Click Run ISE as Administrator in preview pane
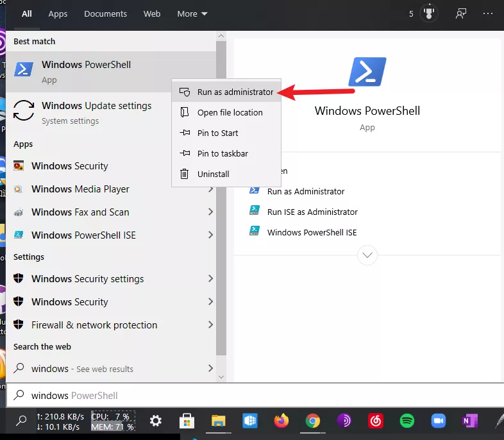 pyautogui.click(x=312, y=212)
